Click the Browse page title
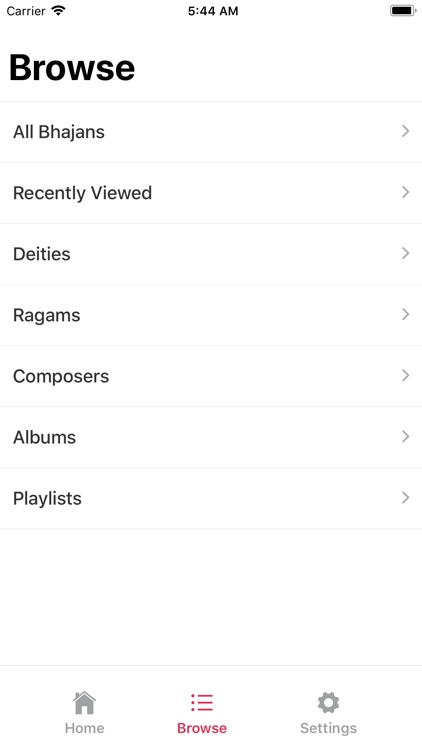Viewport: 422px width, 750px height. click(x=72, y=67)
